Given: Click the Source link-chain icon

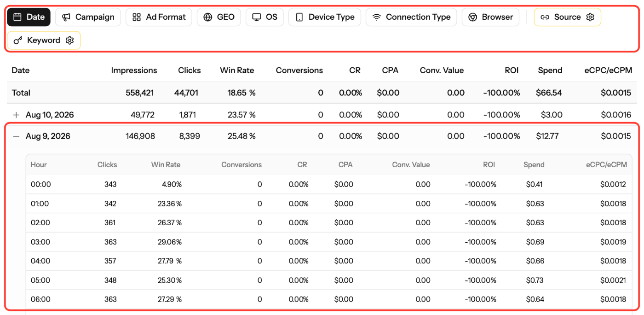Looking at the screenshot, I should click(545, 17).
